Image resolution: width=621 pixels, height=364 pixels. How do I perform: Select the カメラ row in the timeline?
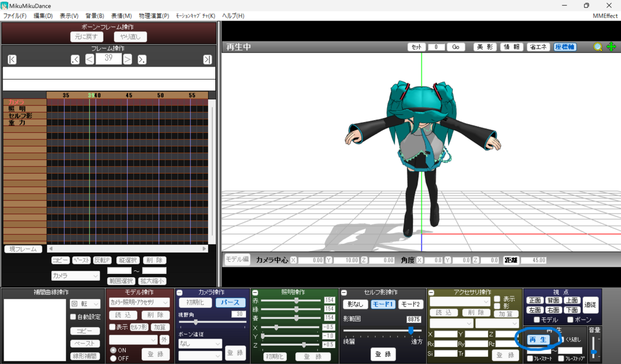(x=25, y=102)
